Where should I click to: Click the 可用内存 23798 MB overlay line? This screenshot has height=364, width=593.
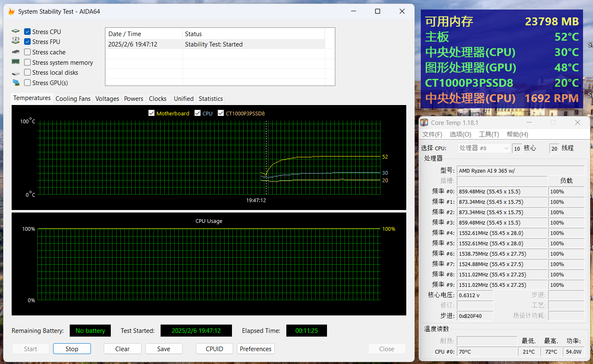coord(502,21)
